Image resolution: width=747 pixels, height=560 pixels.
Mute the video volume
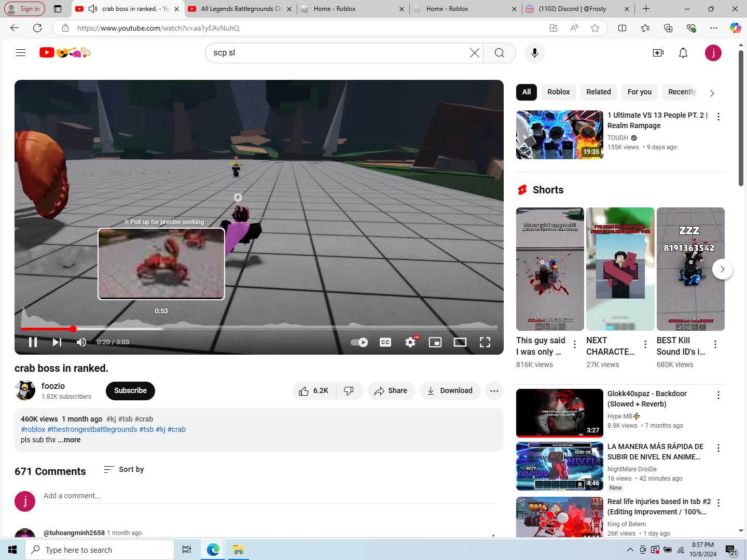click(x=81, y=342)
